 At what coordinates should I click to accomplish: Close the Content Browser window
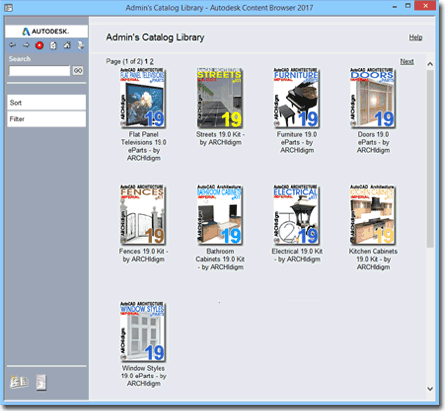426,6
